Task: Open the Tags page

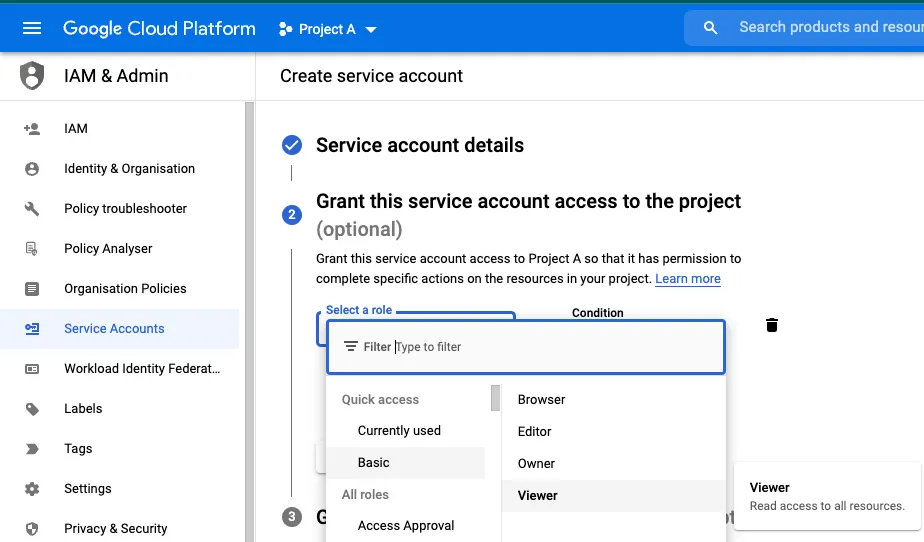Action: [120, 449]
